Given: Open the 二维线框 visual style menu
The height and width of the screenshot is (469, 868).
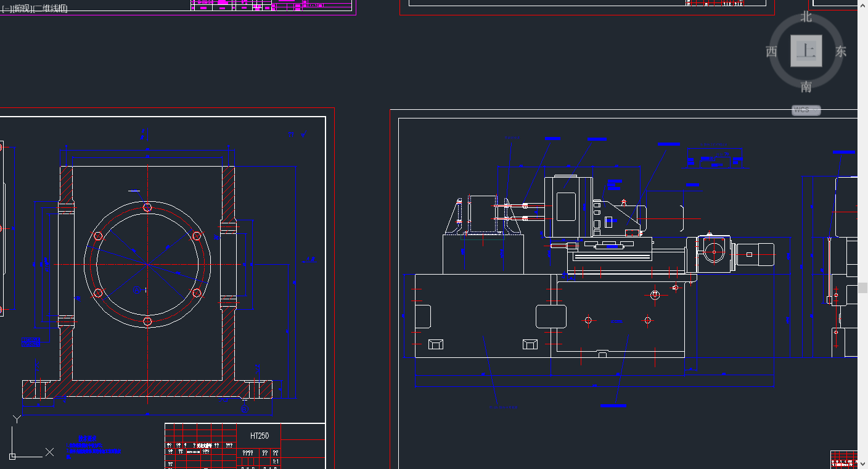Looking at the screenshot, I should click(51, 9).
